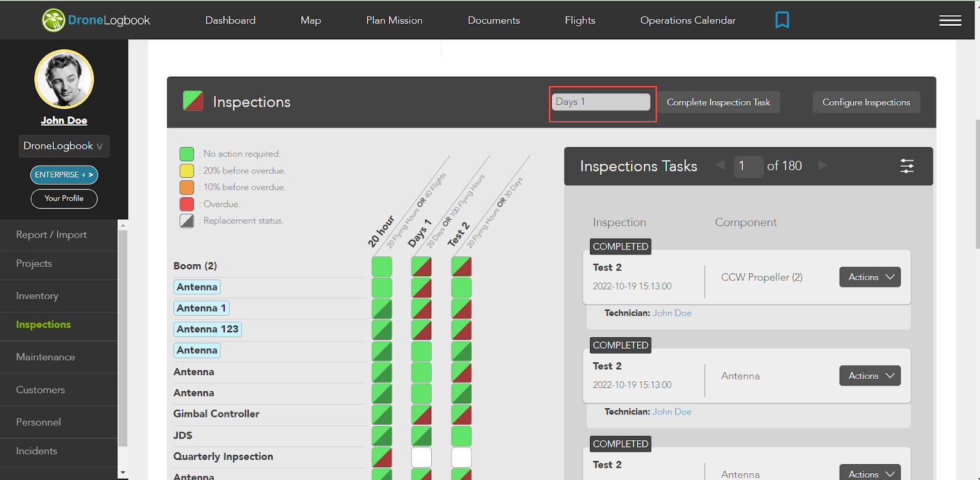Viewport: 980px width, 480px height.
Task: Click Antenna 123 component tag
Action: [x=208, y=329]
